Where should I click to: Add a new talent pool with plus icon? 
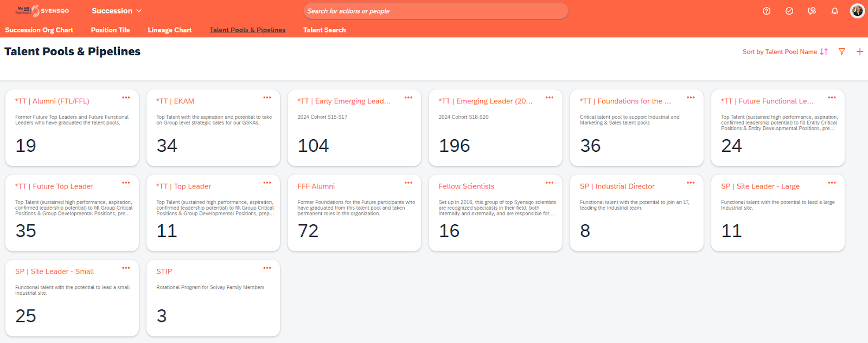[860, 51]
